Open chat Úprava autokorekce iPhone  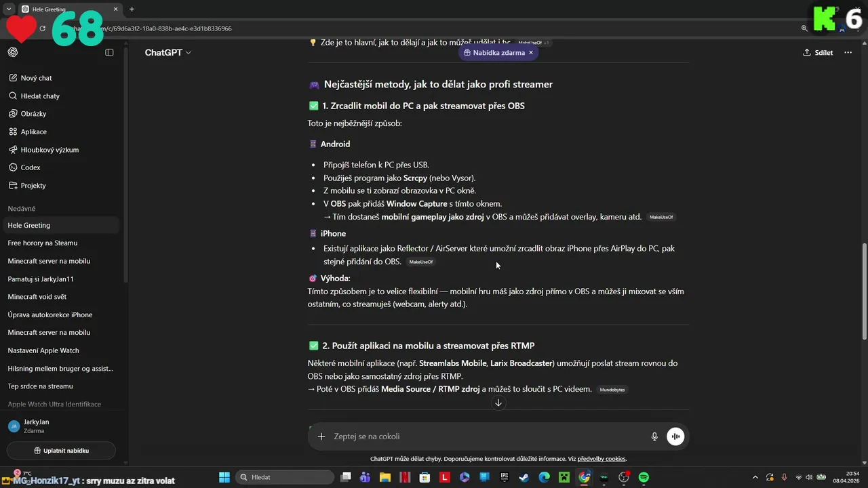point(61,314)
